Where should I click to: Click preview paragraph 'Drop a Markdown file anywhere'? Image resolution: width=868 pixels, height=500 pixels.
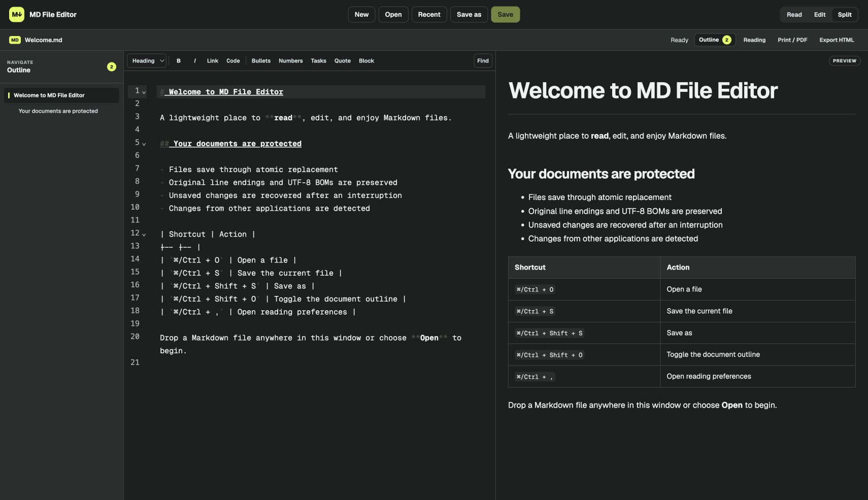642,406
